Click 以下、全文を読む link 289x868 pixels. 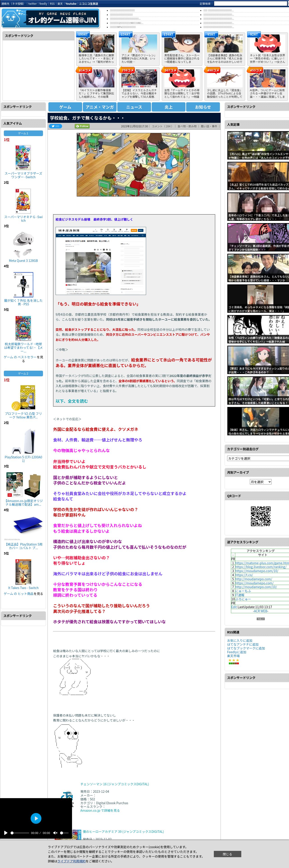[x=72, y=401]
